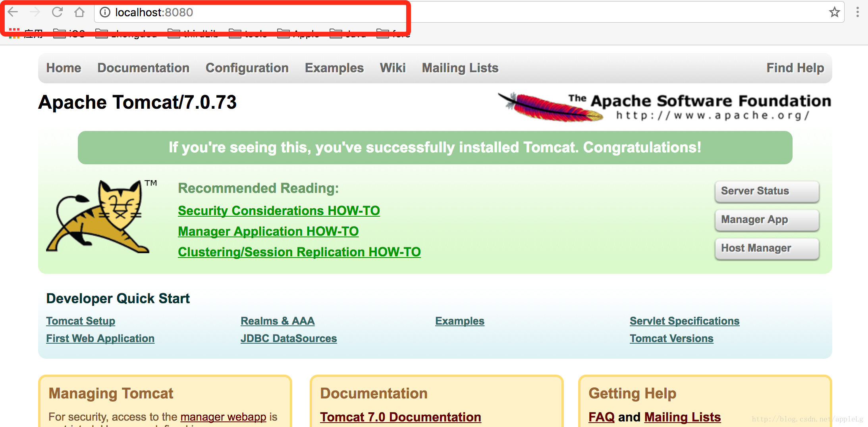868x427 pixels.
Task: Go to browser home page icon
Action: click(x=79, y=12)
